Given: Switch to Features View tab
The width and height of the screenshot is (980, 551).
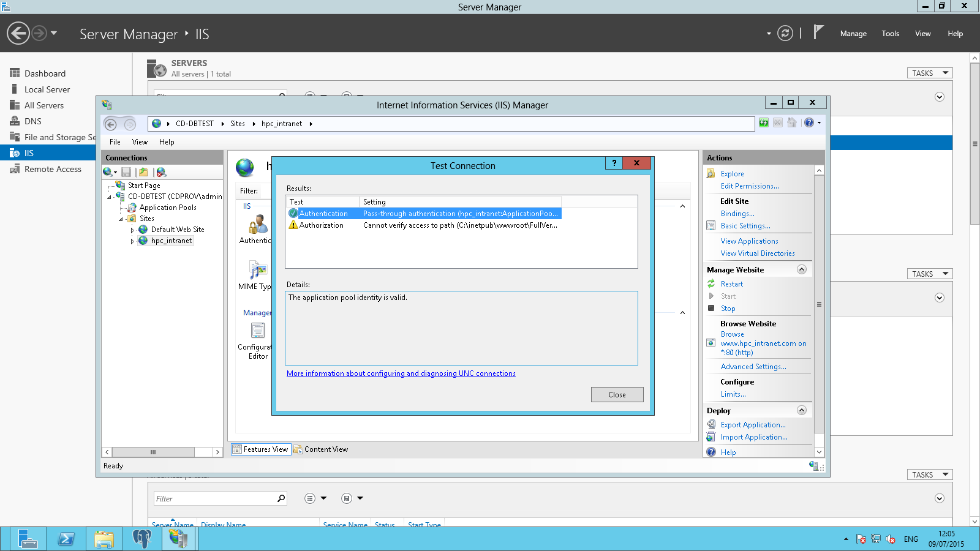Looking at the screenshot, I should (x=260, y=449).
